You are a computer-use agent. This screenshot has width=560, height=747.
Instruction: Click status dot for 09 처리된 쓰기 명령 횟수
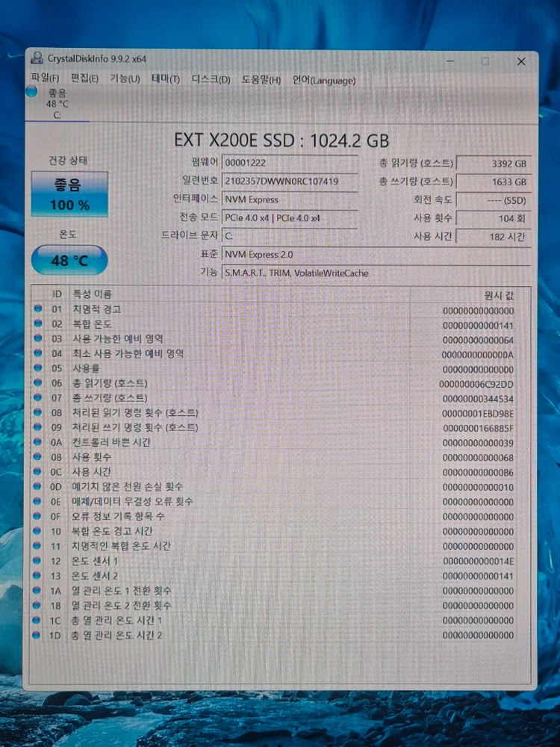[37, 427]
